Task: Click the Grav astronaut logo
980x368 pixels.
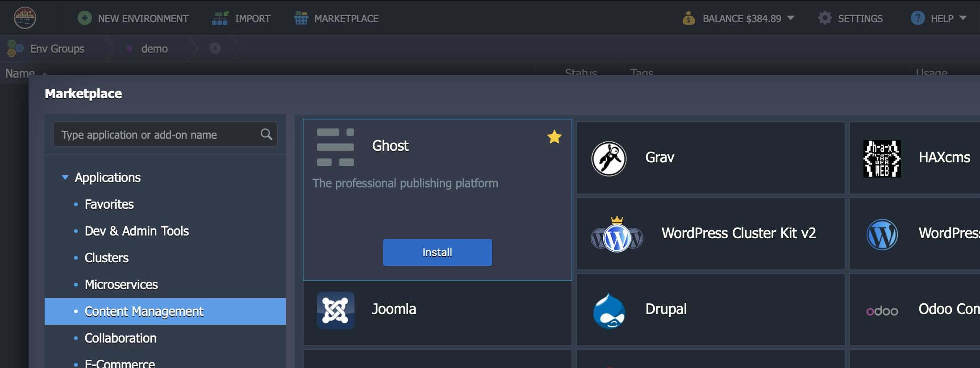Action: click(609, 158)
